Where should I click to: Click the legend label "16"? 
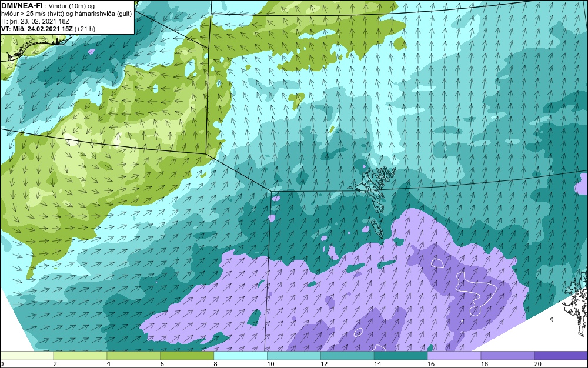click(431, 364)
